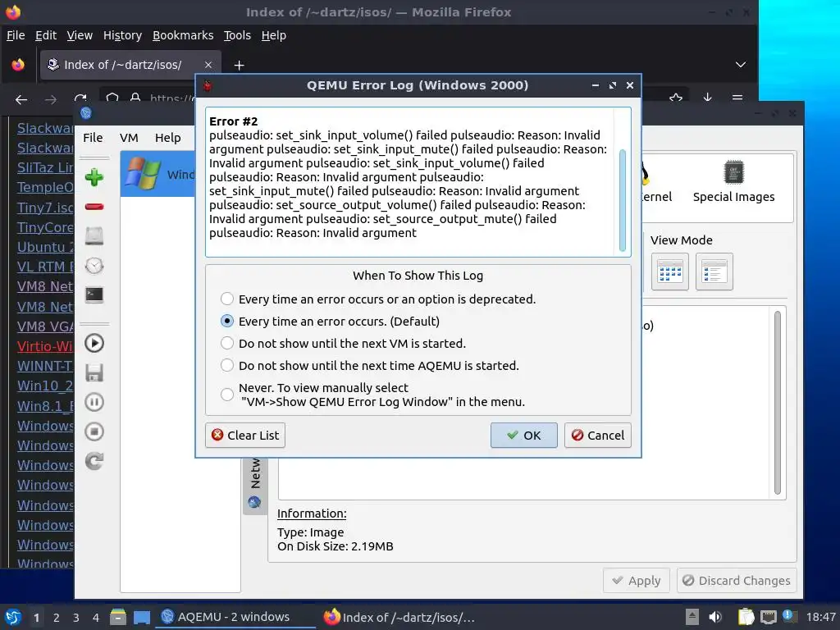
Task: Pause the VM with the pause icon
Action: (94, 402)
